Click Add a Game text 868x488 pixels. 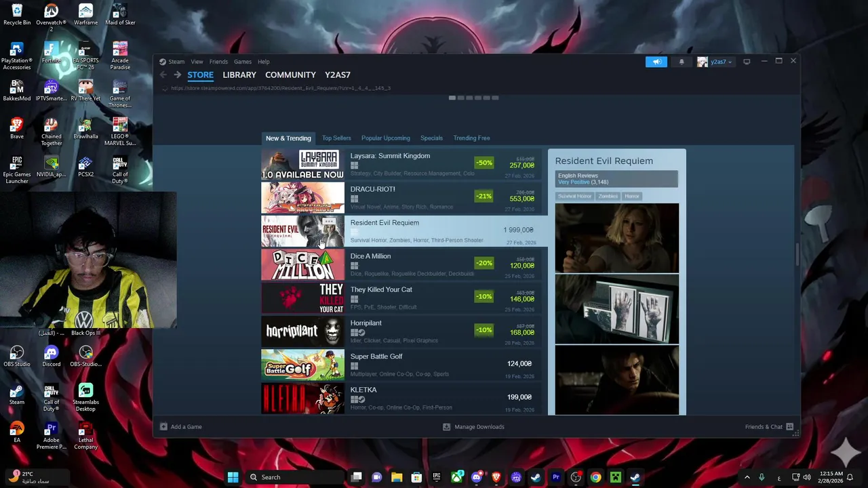point(186,427)
